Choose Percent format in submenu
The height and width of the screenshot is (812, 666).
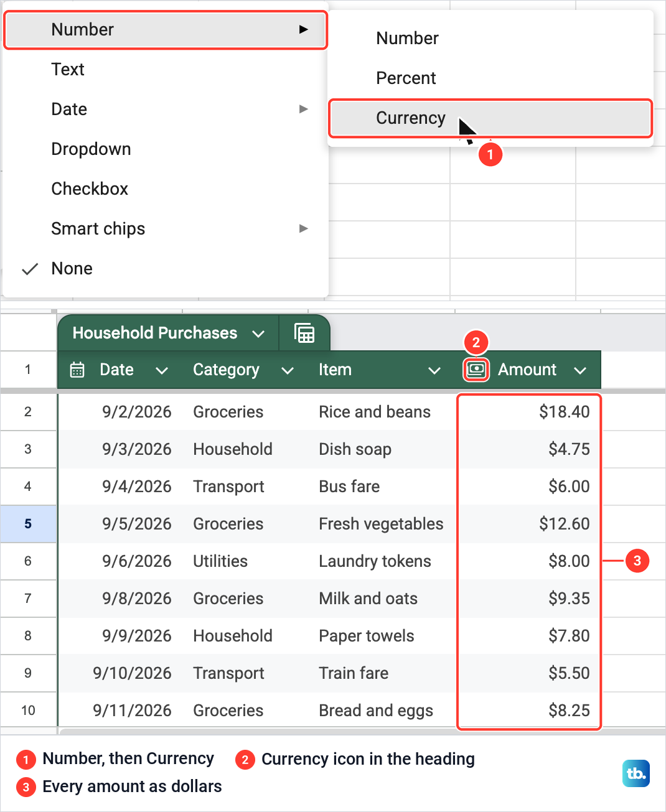pos(490,78)
